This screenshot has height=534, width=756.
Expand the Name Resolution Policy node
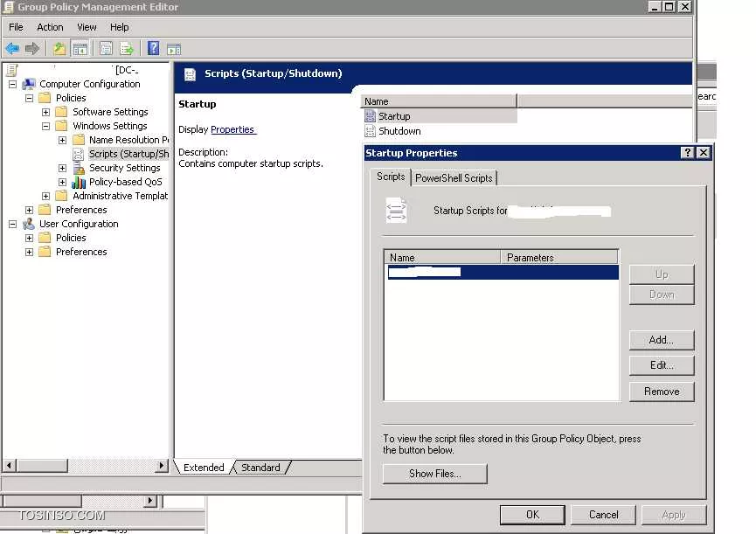[62, 140]
